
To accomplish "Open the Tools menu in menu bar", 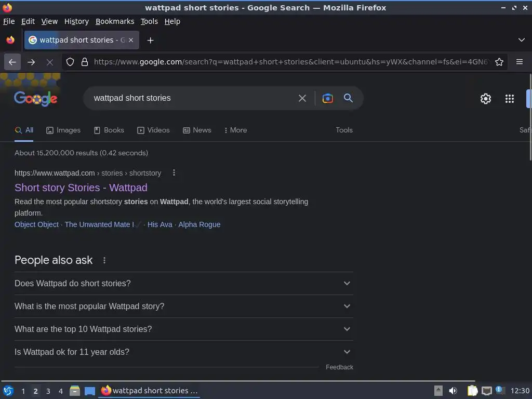I will click(x=149, y=21).
